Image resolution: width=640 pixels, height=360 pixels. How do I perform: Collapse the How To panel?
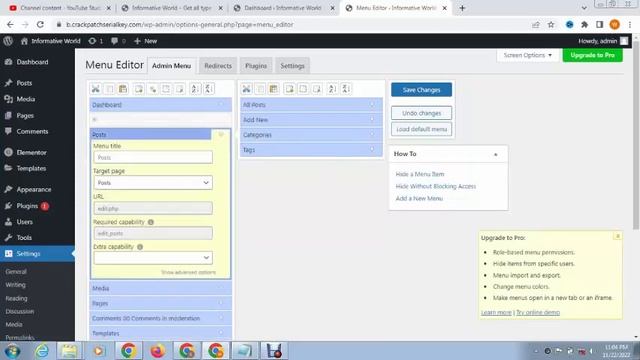[496, 154]
